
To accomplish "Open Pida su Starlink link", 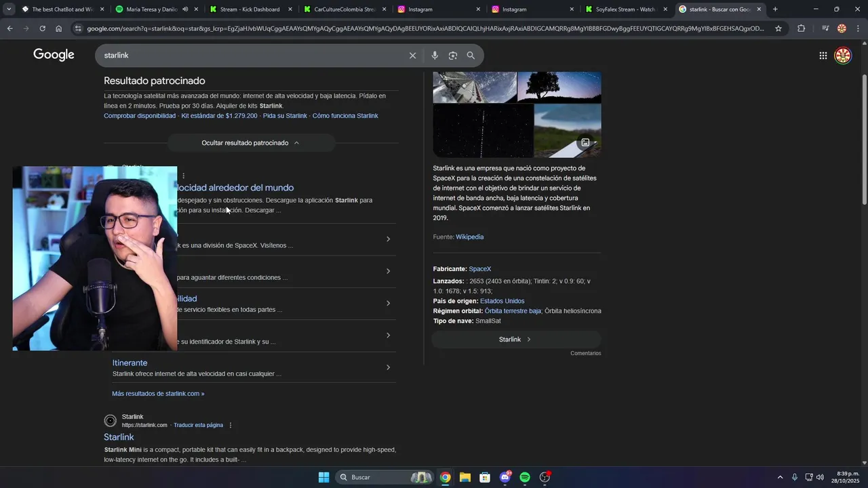I will [285, 116].
